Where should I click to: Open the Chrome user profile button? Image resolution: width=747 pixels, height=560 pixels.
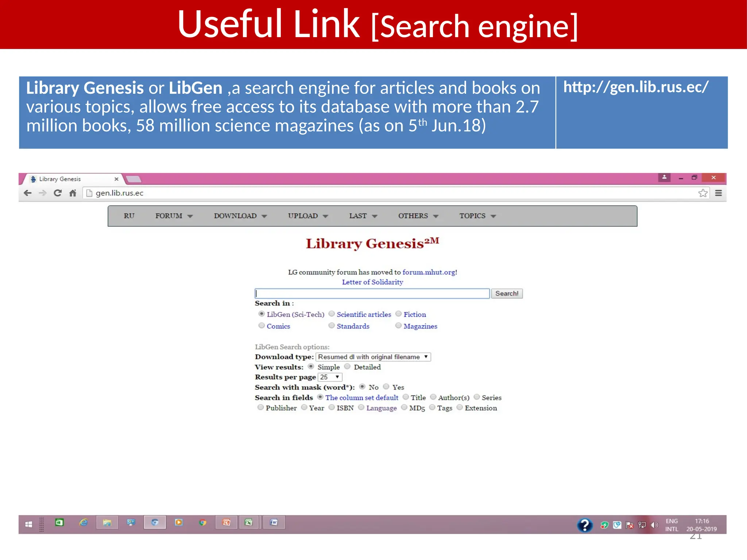[x=664, y=177]
